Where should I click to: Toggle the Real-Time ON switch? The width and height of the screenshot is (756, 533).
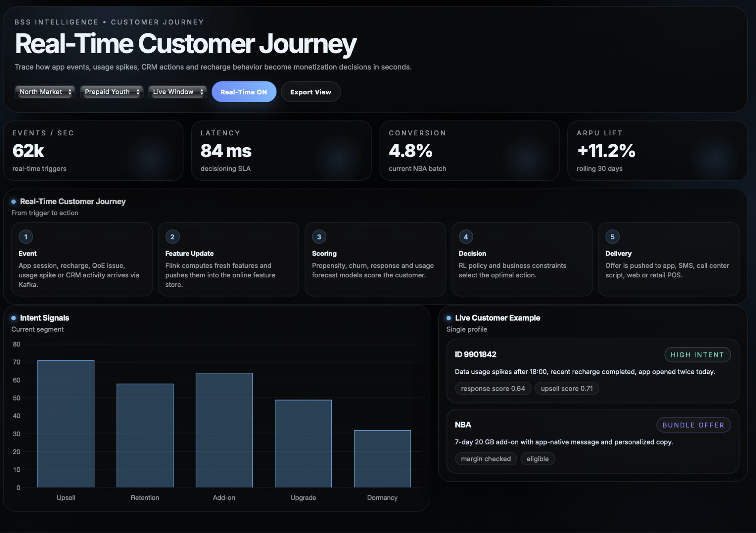(244, 92)
